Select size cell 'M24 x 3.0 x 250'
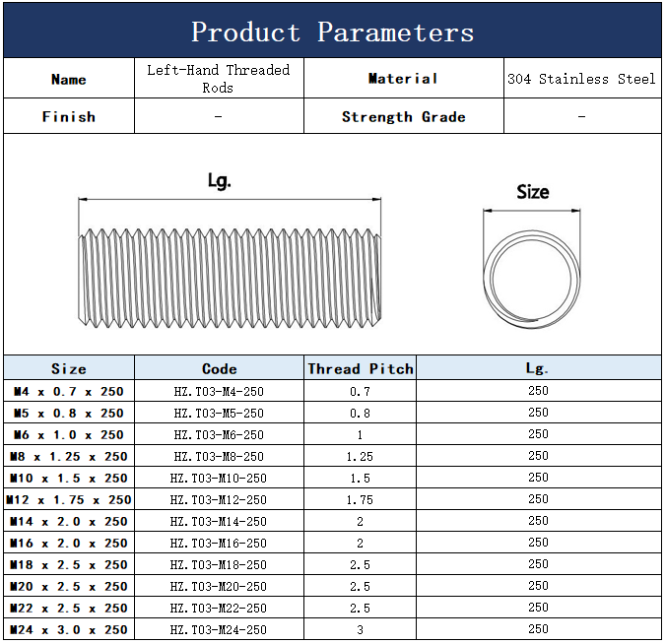Viewport: 666px width, 644px height. [69, 629]
